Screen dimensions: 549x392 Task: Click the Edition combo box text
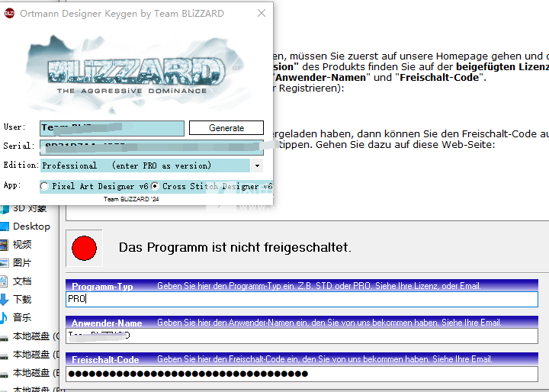pos(127,165)
